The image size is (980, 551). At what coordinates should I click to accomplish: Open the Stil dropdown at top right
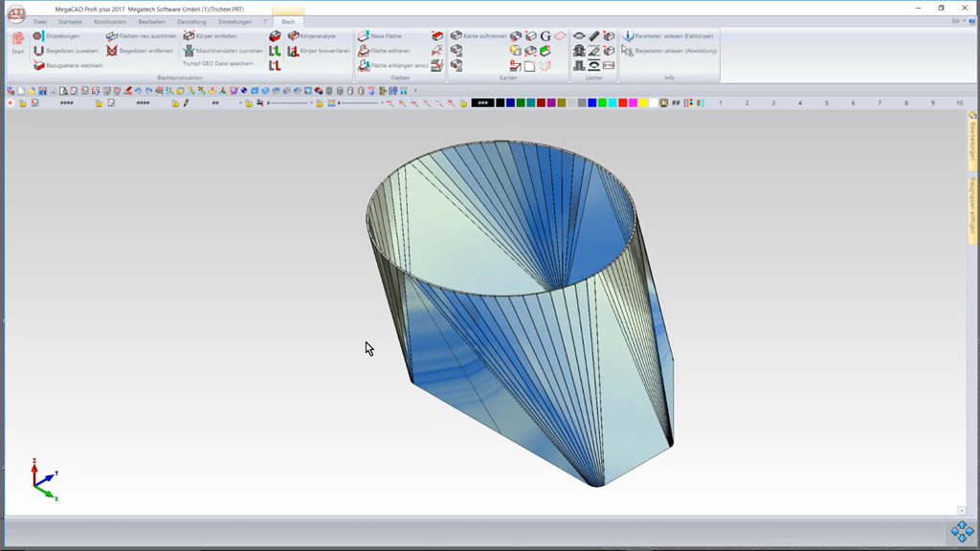tap(957, 21)
